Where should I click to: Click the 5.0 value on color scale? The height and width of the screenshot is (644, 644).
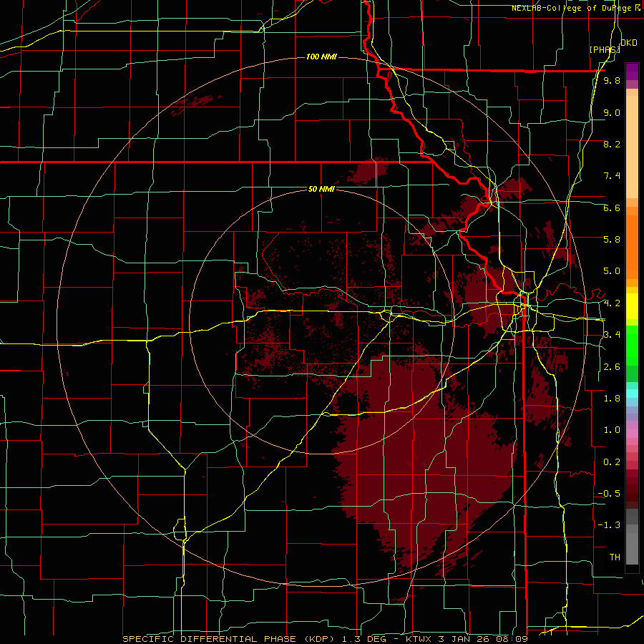tap(612, 271)
